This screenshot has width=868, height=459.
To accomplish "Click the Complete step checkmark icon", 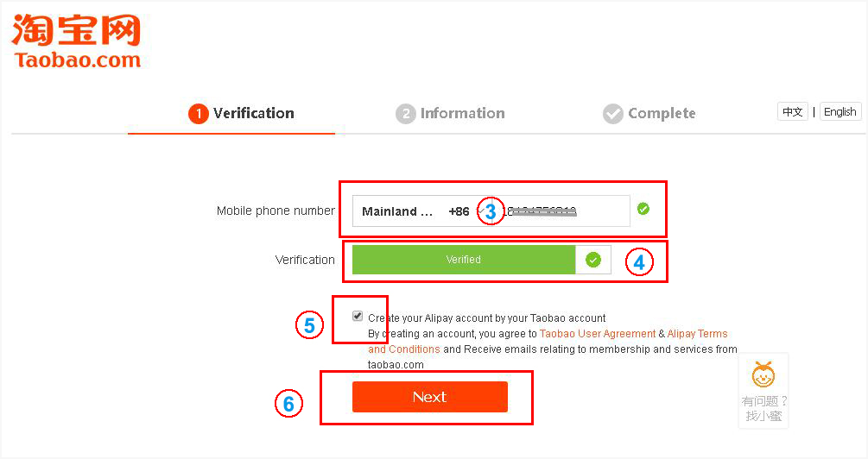I will click(613, 114).
